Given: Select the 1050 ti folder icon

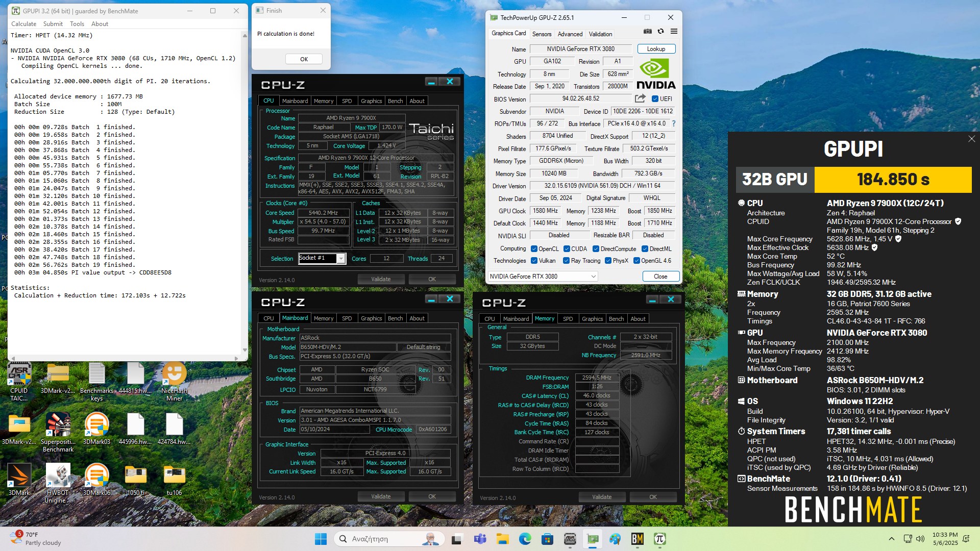Looking at the screenshot, I should 136,480.
